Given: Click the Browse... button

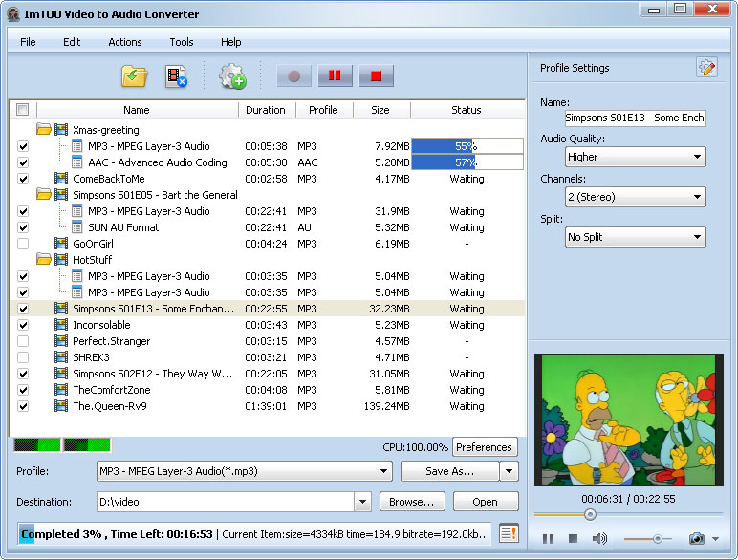Looking at the screenshot, I should pyautogui.click(x=412, y=502).
